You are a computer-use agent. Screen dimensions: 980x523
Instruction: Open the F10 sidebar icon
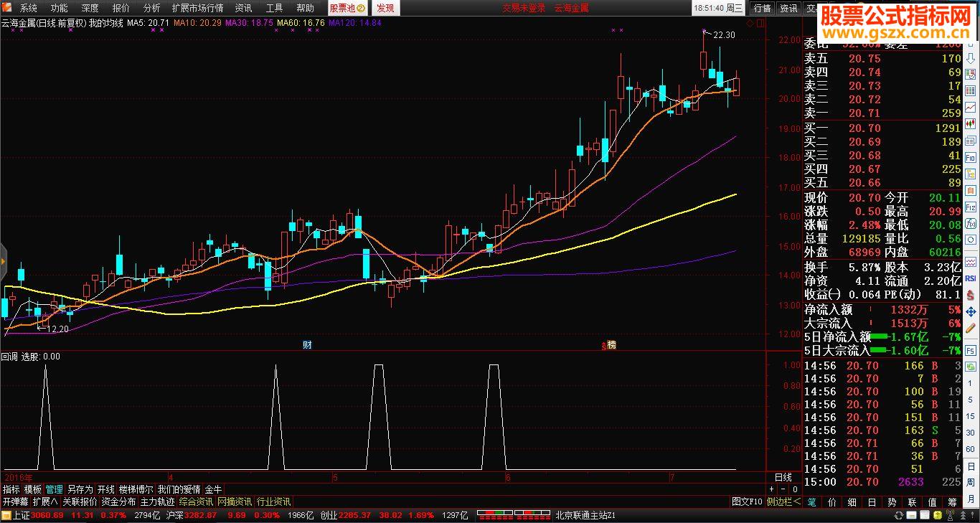click(971, 157)
